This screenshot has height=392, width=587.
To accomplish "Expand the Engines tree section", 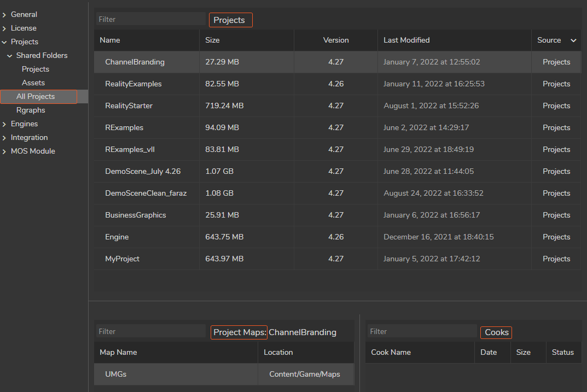I will point(4,124).
